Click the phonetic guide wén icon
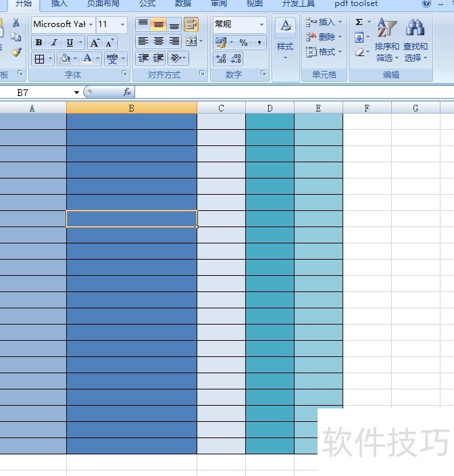454x476 pixels. coord(112,59)
